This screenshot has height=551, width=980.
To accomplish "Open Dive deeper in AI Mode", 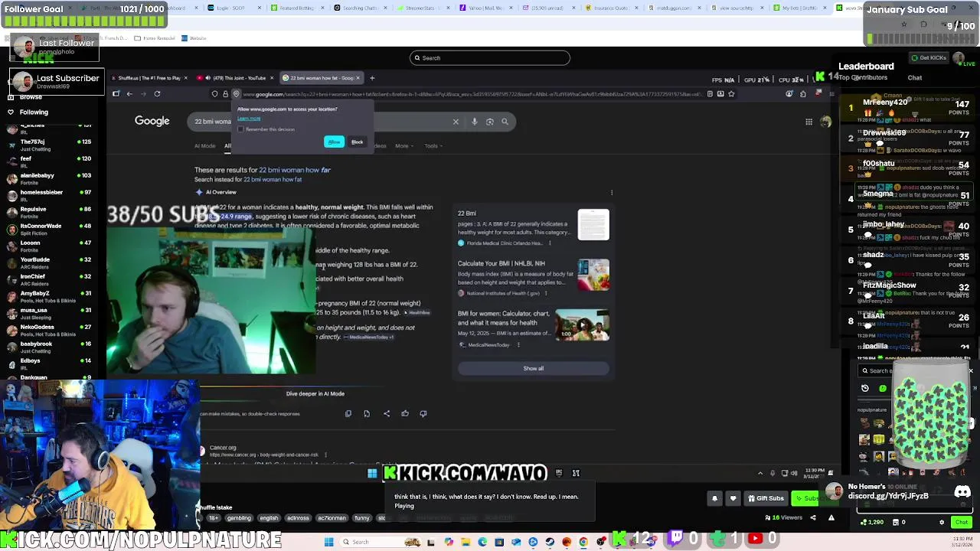I will pyautogui.click(x=315, y=393).
